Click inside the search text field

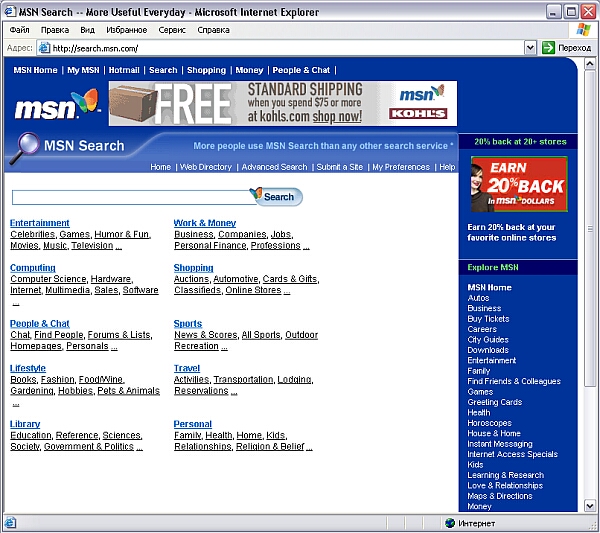[x=130, y=197]
